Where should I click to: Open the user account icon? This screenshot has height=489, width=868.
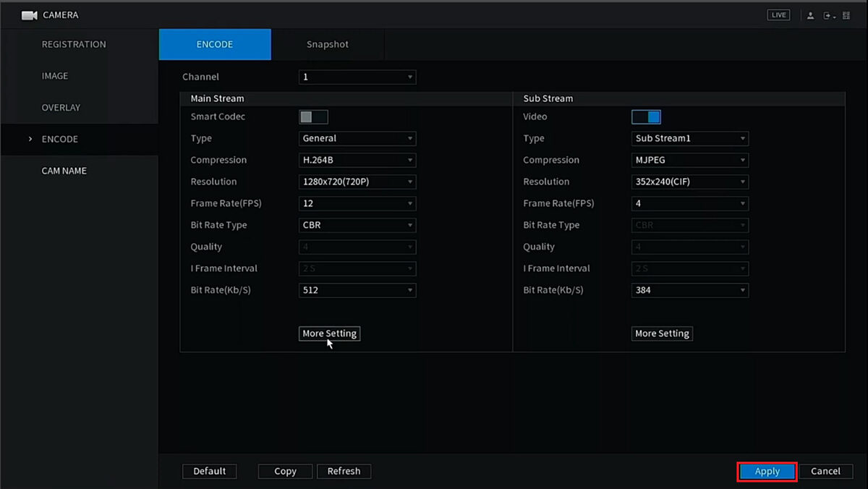811,15
